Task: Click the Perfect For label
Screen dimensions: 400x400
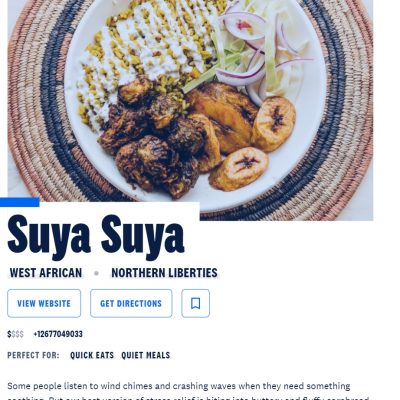Action: point(33,355)
